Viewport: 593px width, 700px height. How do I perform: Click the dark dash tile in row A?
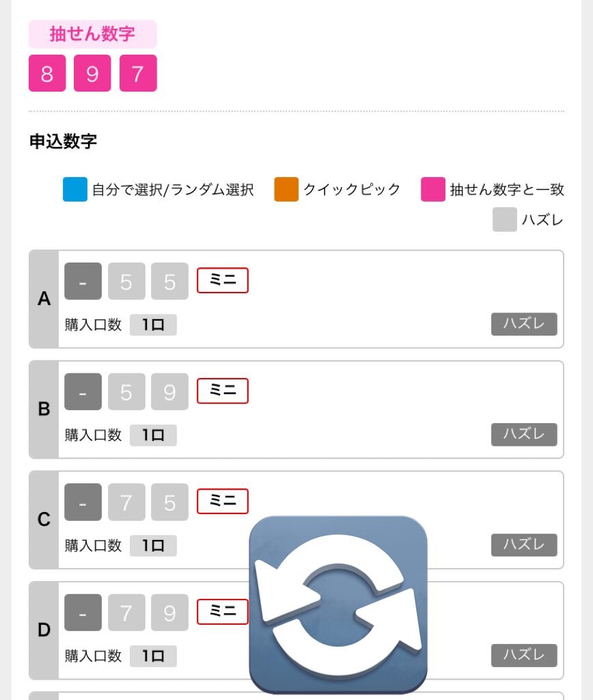(x=83, y=281)
